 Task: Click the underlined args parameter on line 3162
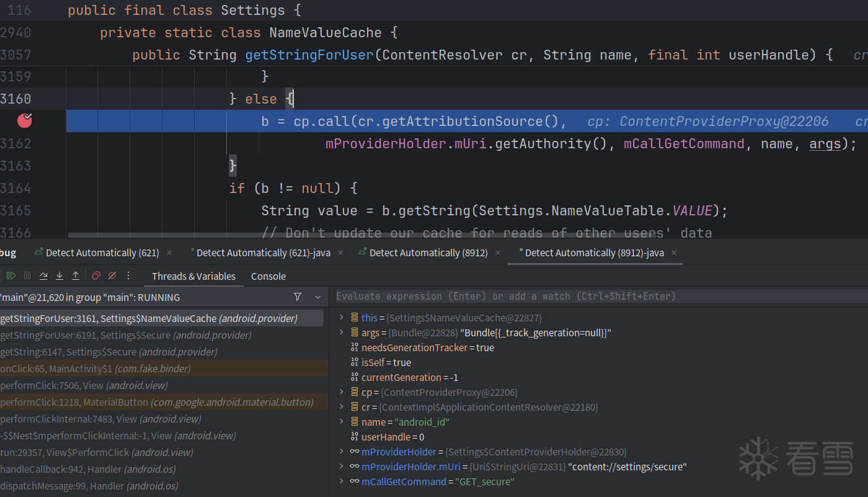pyautogui.click(x=825, y=144)
